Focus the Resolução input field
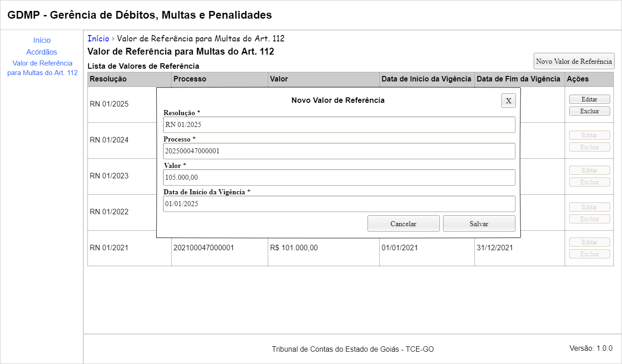 click(x=339, y=125)
